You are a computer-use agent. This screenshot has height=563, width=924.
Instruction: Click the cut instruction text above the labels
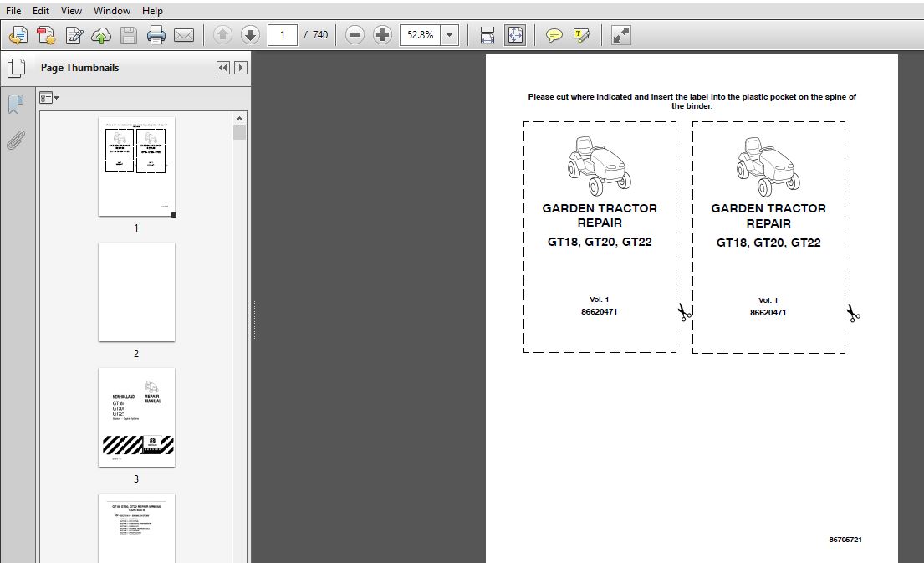692,101
